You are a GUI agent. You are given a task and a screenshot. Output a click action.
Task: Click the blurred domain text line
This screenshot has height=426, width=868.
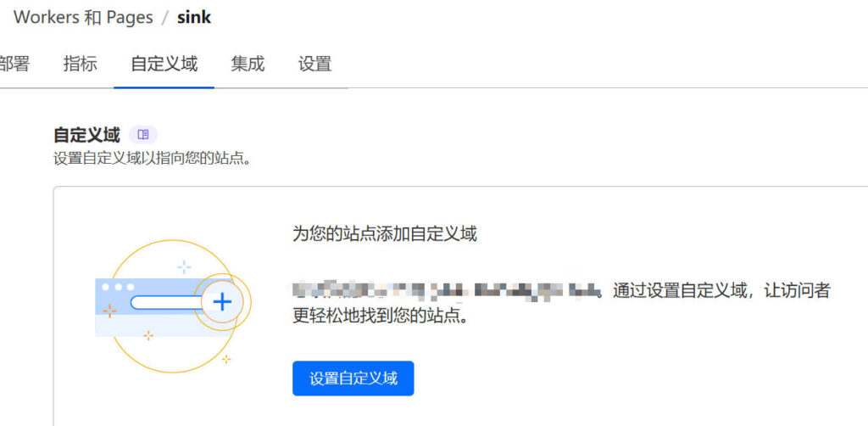(447, 289)
